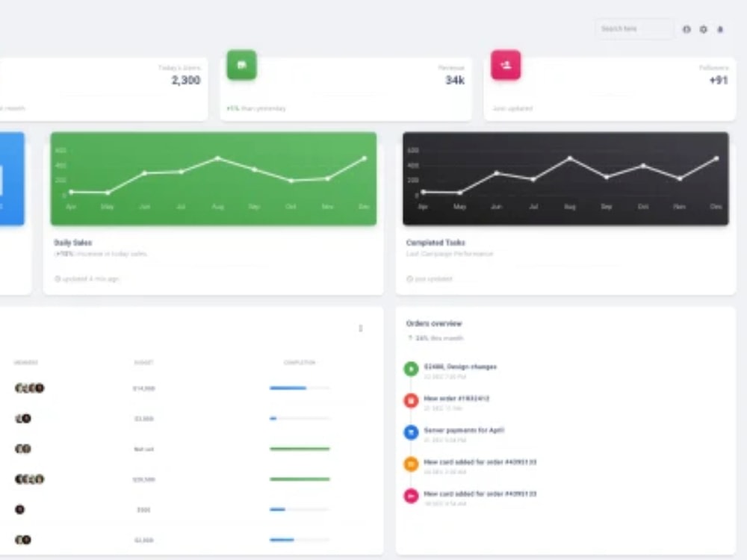The width and height of the screenshot is (747, 560).
Task: Click the Budget column header
Action: click(143, 362)
